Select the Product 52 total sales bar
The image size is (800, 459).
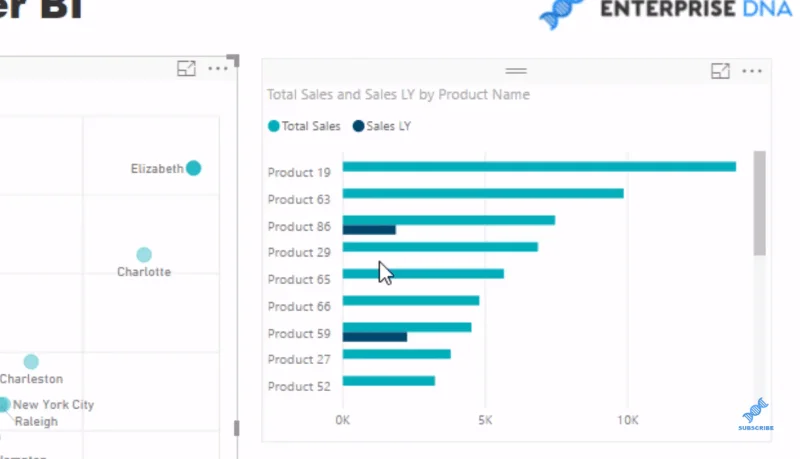389,380
